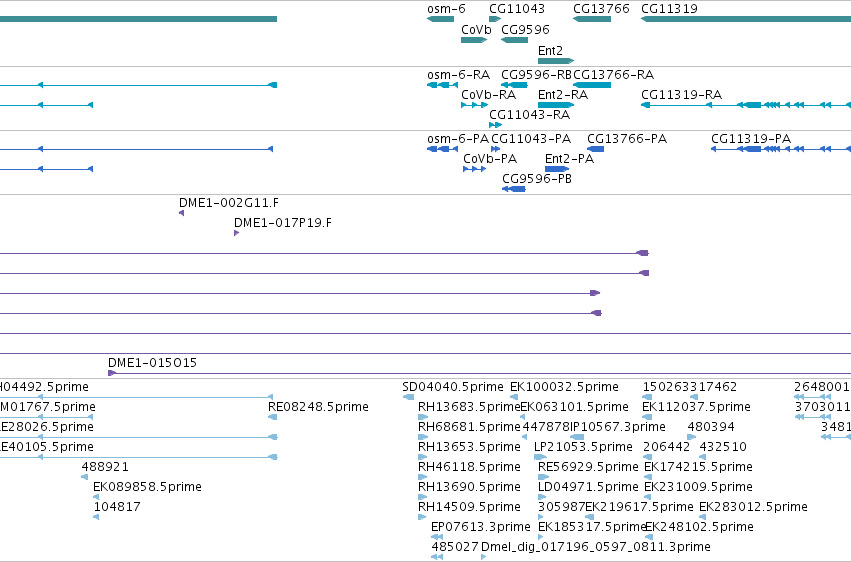851x562 pixels.
Task: Click the DME1-017P19.F feature
Action: 236,233
